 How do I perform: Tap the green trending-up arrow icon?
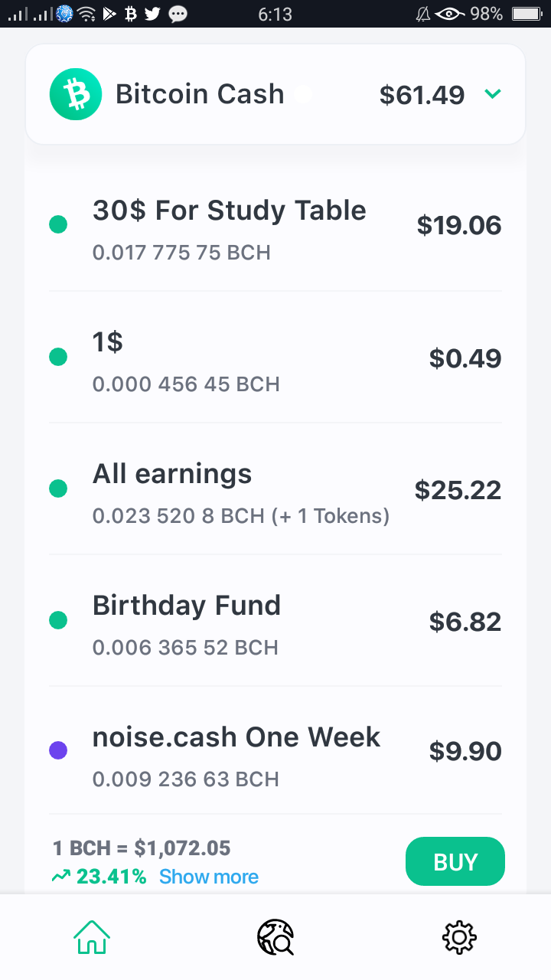60,877
